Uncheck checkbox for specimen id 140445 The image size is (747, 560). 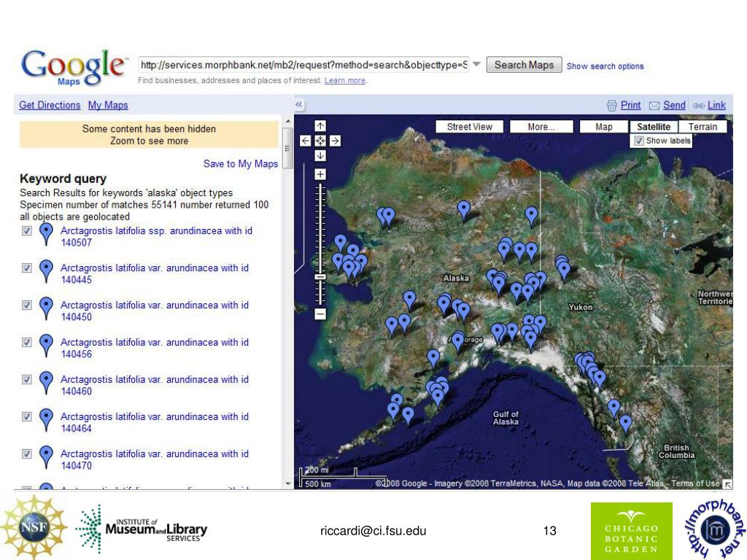[x=27, y=268]
